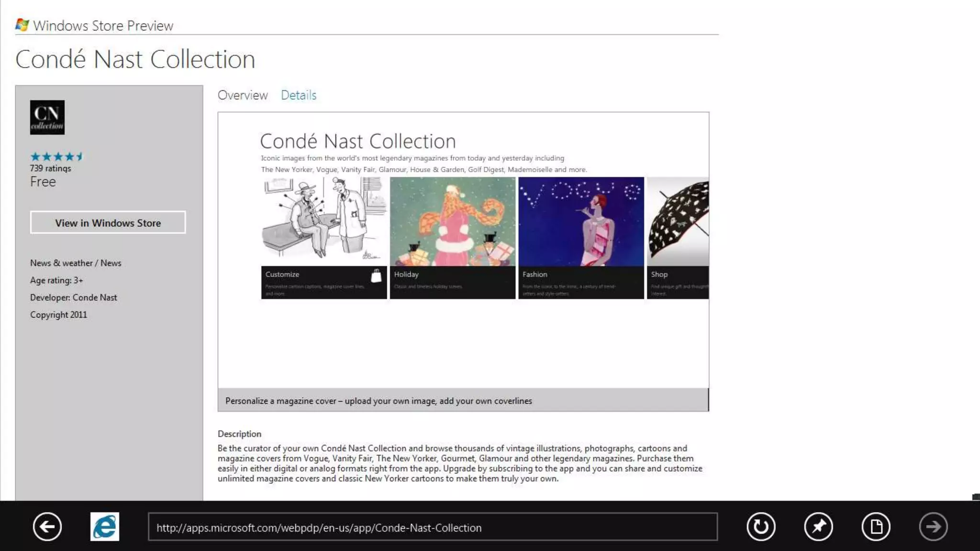Click the CN collection app logo
This screenshot has height=551, width=980.
coord(47,117)
